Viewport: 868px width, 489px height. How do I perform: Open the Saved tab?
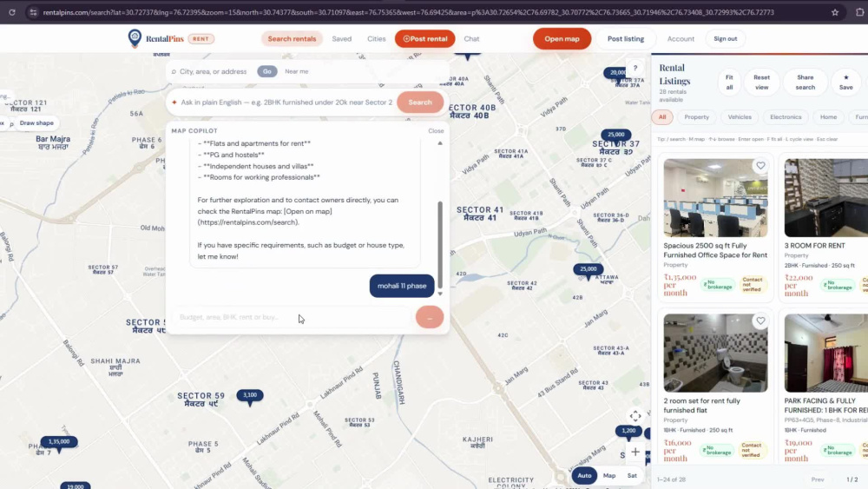[341, 39]
